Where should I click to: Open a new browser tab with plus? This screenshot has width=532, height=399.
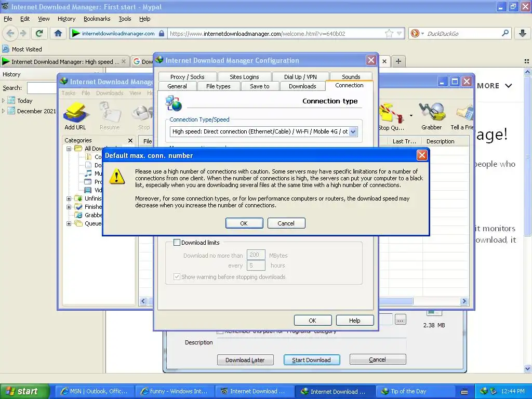click(398, 61)
